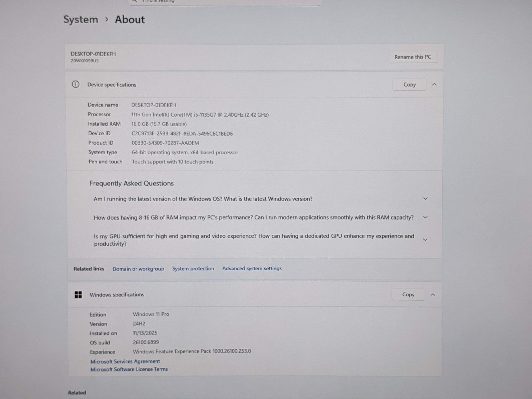Copy the device specifications
This screenshot has height=399, width=532.
tap(409, 85)
